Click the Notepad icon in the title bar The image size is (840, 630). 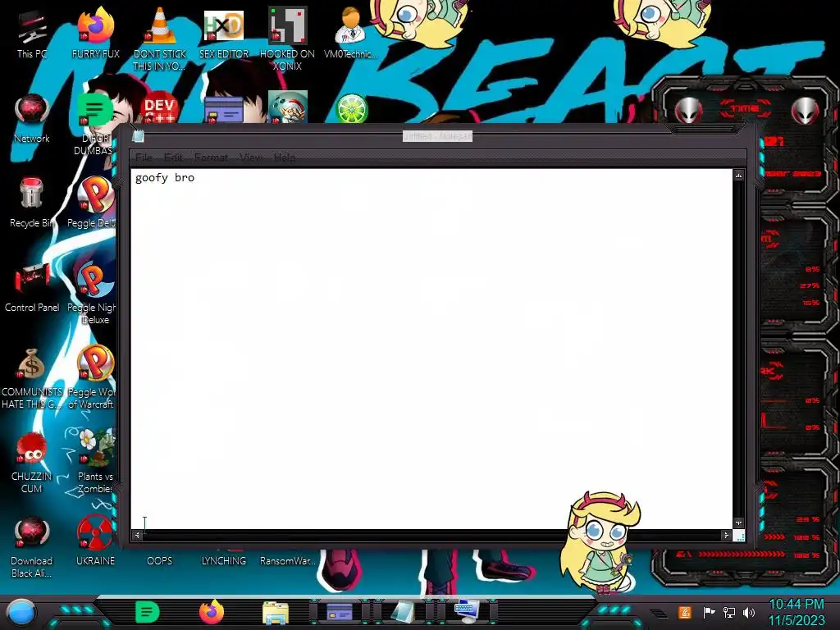pyautogui.click(x=138, y=136)
